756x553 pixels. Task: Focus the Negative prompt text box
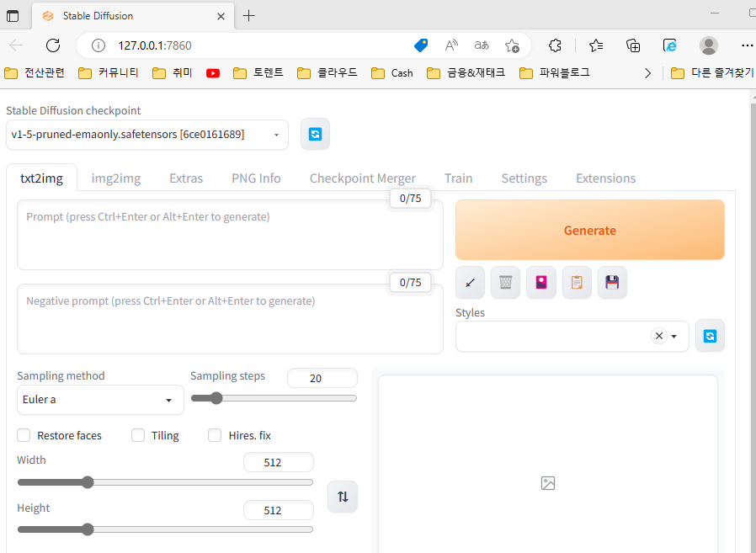click(x=230, y=319)
